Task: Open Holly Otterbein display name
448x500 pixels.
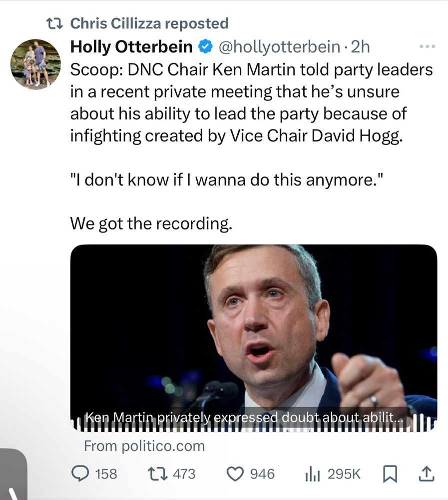Action: tap(131, 47)
